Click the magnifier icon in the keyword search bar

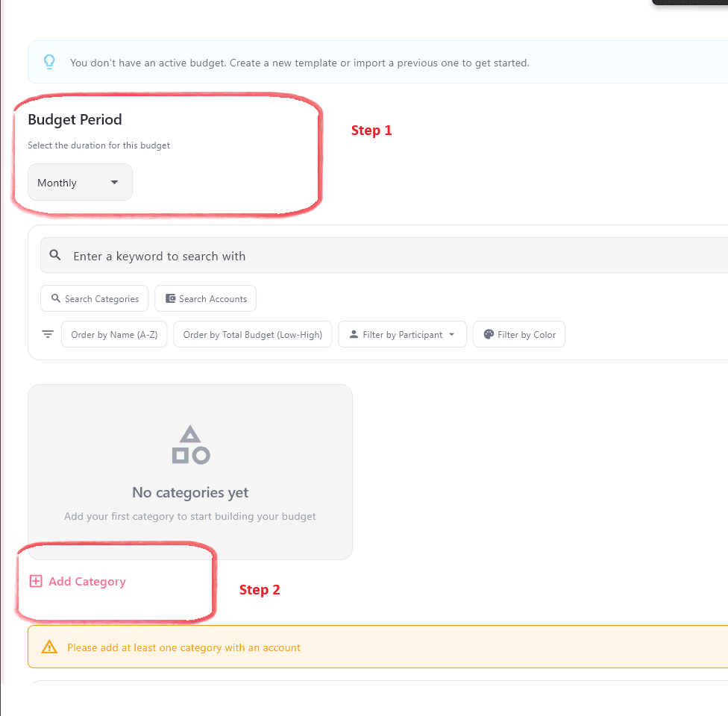(x=55, y=256)
